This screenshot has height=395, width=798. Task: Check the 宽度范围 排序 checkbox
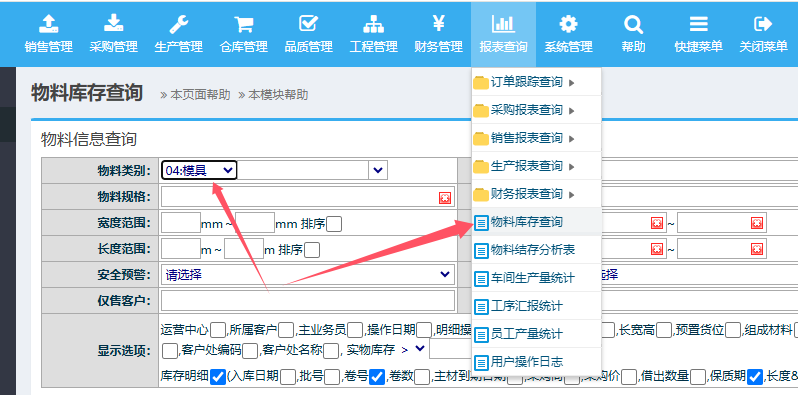coord(334,223)
